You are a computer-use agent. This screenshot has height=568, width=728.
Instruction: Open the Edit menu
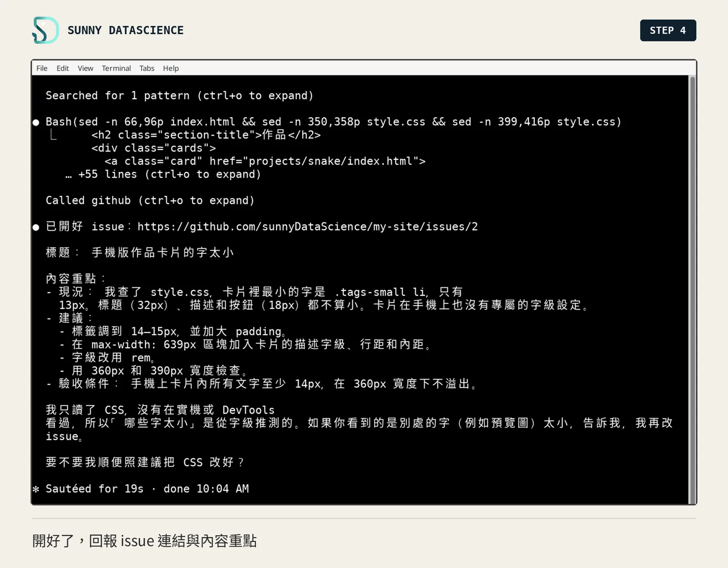click(x=62, y=68)
